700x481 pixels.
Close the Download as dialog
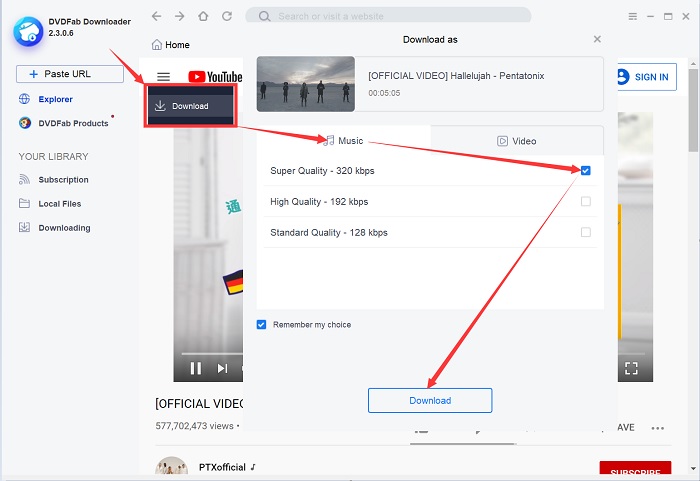(597, 39)
